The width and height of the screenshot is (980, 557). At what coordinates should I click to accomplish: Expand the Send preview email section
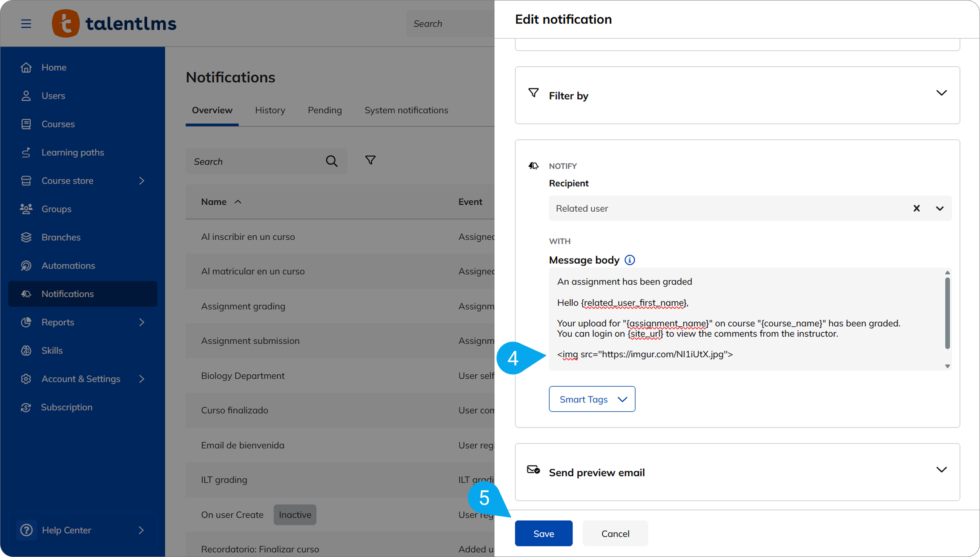tap(941, 470)
